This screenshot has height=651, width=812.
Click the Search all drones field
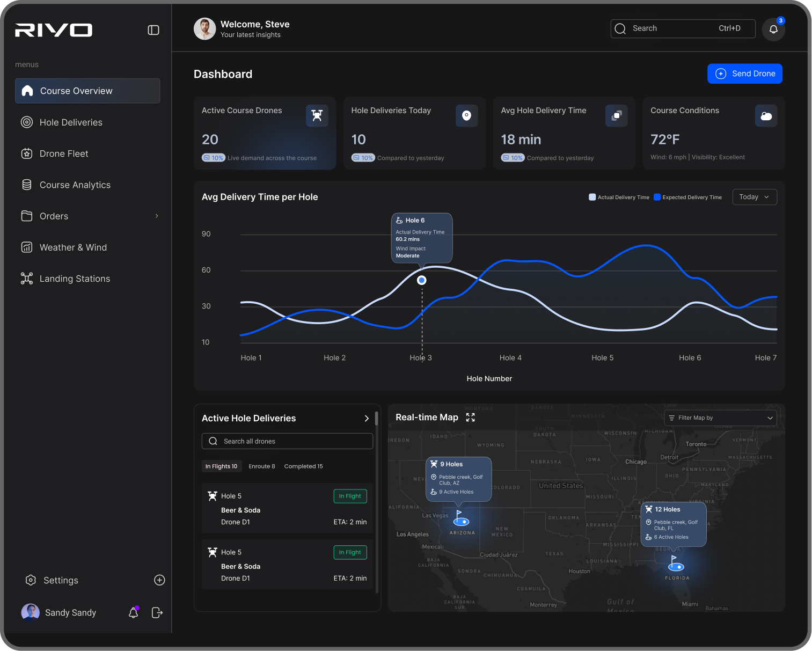287,441
